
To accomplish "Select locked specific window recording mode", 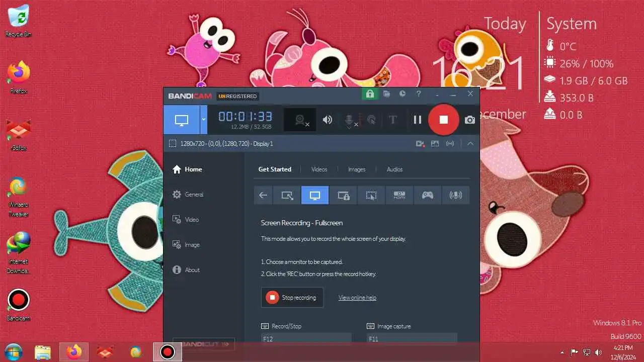I will tap(343, 195).
